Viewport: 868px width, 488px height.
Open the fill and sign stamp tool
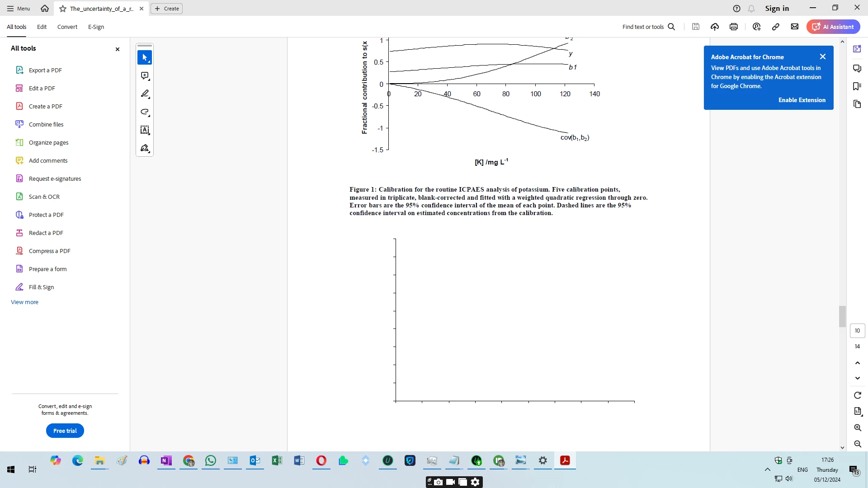pos(145,148)
